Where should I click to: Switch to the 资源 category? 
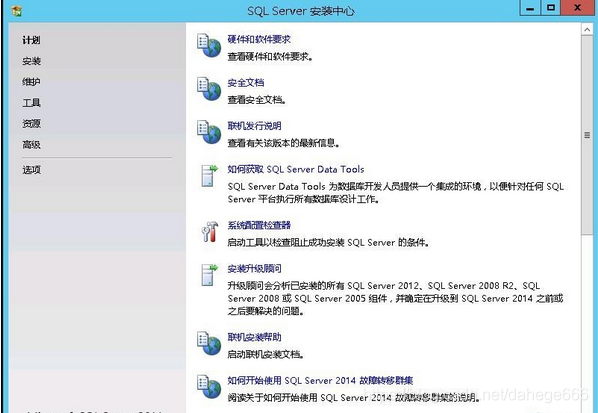click(x=31, y=124)
